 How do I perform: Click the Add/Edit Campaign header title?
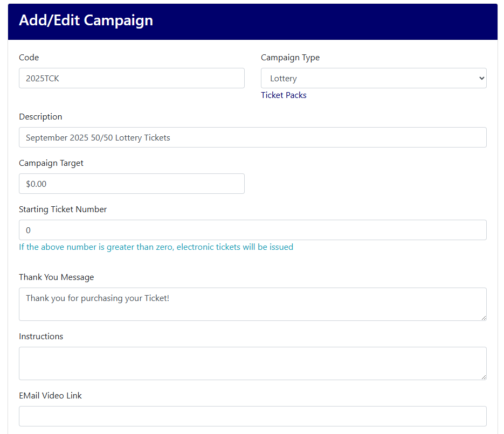86,20
